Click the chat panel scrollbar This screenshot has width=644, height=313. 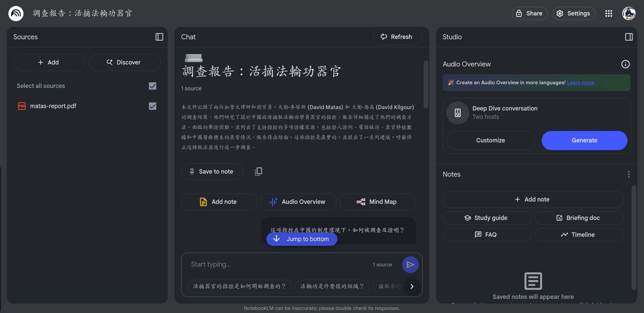pyautogui.click(x=426, y=84)
